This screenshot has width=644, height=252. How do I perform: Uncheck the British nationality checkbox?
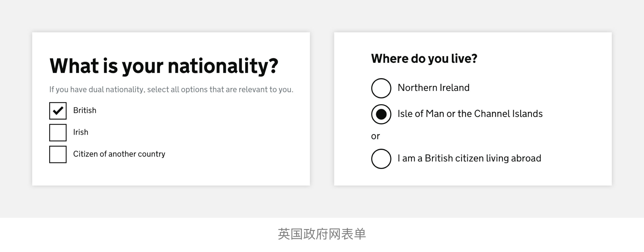coord(58,111)
